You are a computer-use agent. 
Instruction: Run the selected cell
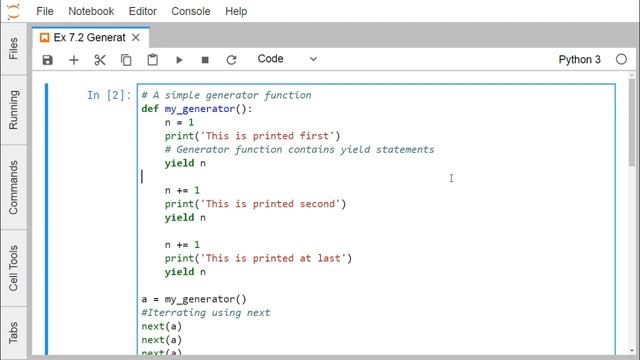tap(179, 60)
